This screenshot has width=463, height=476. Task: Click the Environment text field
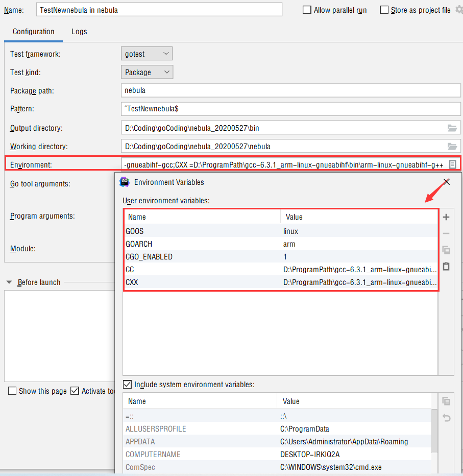point(284,165)
